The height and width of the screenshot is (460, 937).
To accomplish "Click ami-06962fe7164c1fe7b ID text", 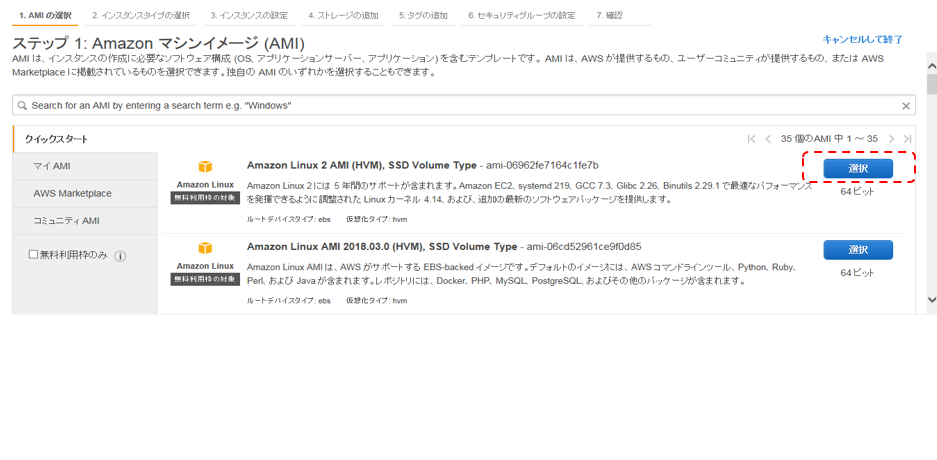I will point(542,165).
